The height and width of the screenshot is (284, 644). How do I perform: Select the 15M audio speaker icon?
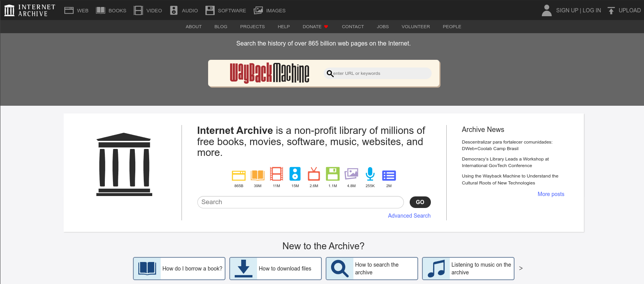click(x=295, y=174)
